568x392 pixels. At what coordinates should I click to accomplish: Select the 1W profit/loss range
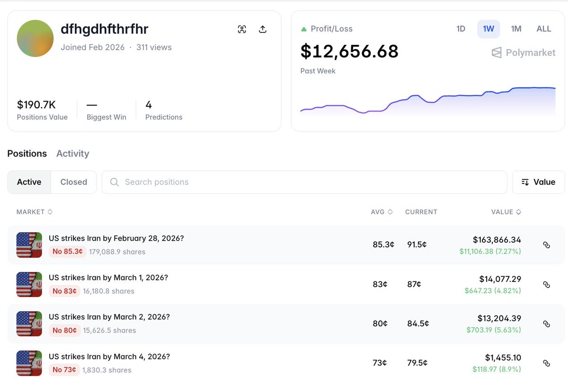pos(488,29)
